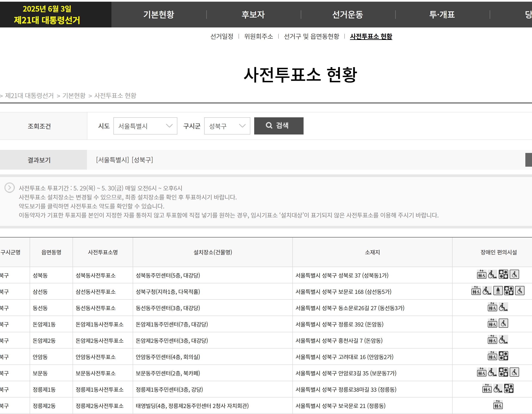Click the elevator icon in 정릉제2동 row
This screenshot has width=532, height=414.
coord(498,405)
